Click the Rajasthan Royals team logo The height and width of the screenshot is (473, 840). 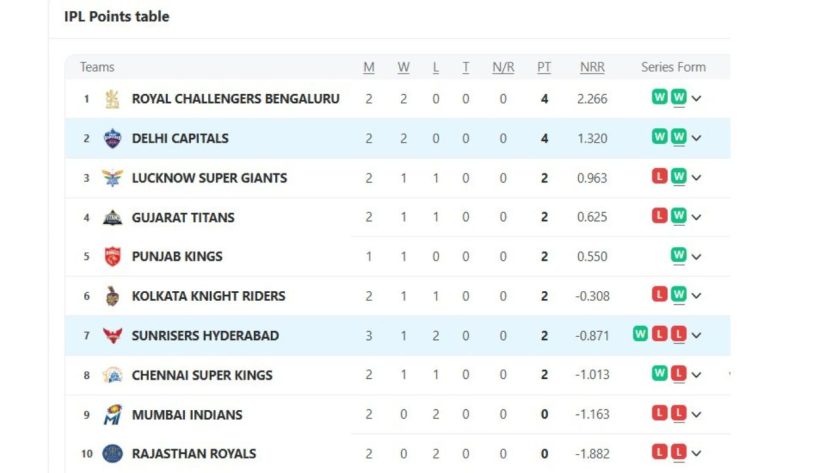(x=113, y=454)
